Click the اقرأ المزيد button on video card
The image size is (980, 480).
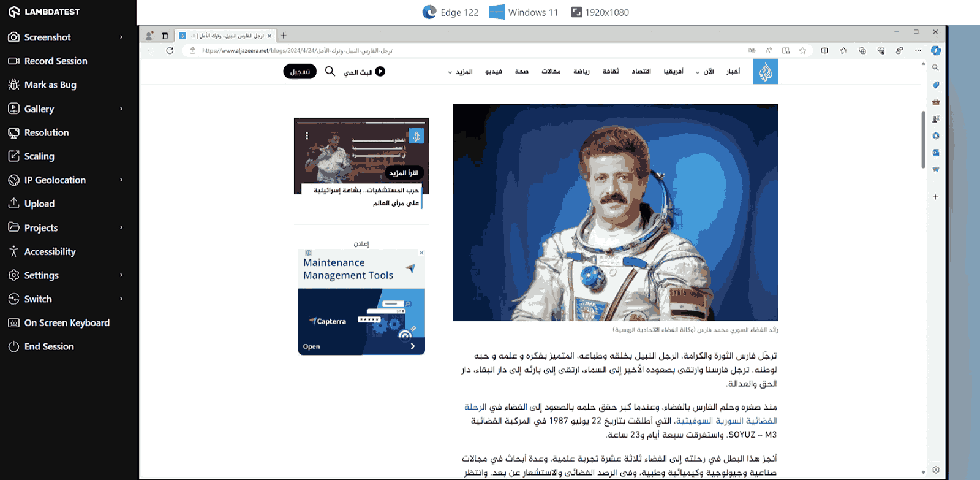[x=404, y=173]
